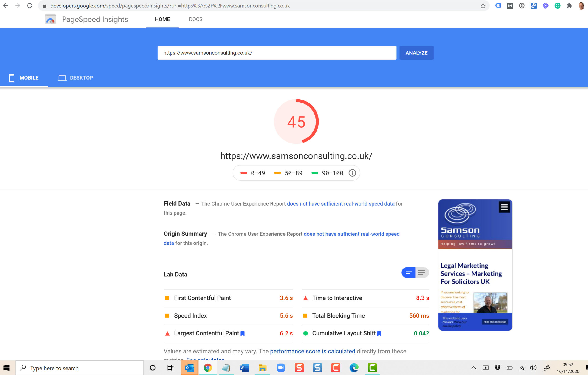Select the HOME tab
Image resolution: width=588 pixels, height=375 pixels.
point(162,19)
